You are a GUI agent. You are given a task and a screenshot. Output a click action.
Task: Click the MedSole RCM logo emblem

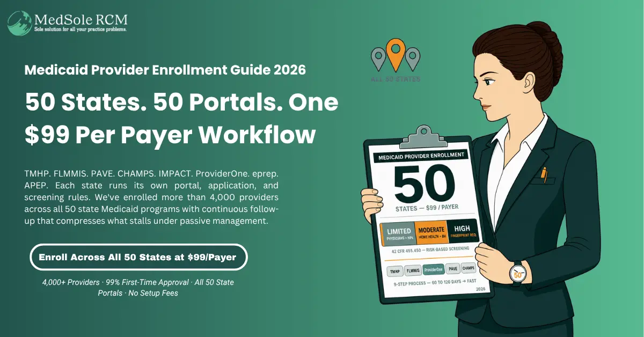click(x=20, y=23)
